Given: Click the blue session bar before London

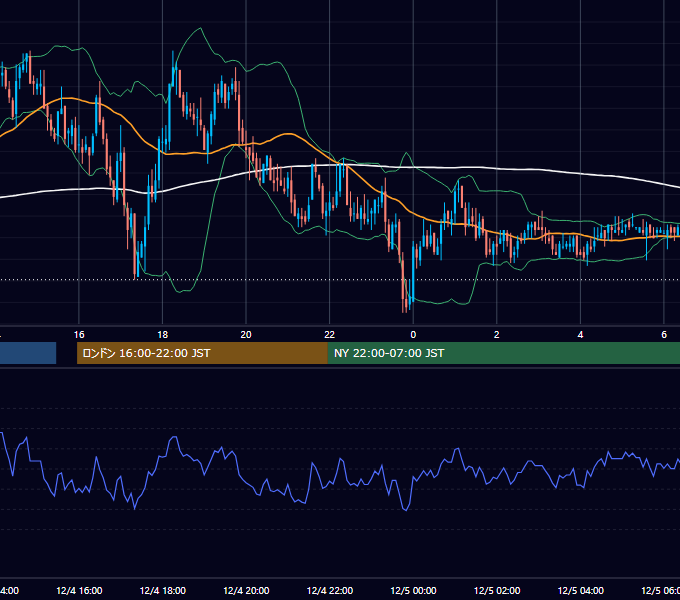Looking at the screenshot, I should tap(28, 353).
